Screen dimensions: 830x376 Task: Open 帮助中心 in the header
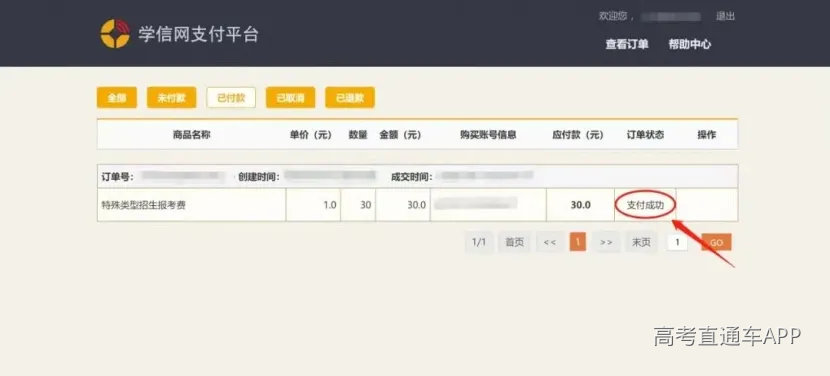[x=689, y=44]
